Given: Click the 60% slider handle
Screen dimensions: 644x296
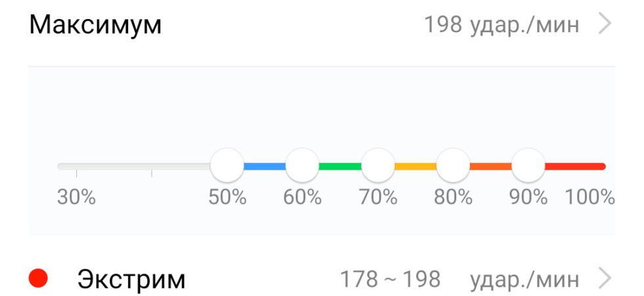Looking at the screenshot, I should (x=302, y=166).
